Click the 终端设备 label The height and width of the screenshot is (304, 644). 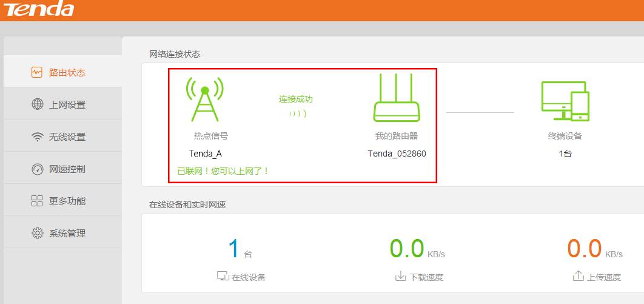565,136
